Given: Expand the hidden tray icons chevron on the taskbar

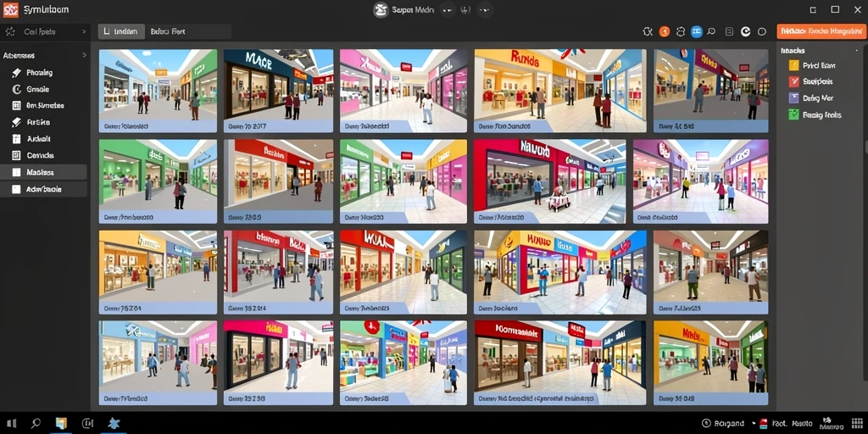Looking at the screenshot, I should point(752,424).
